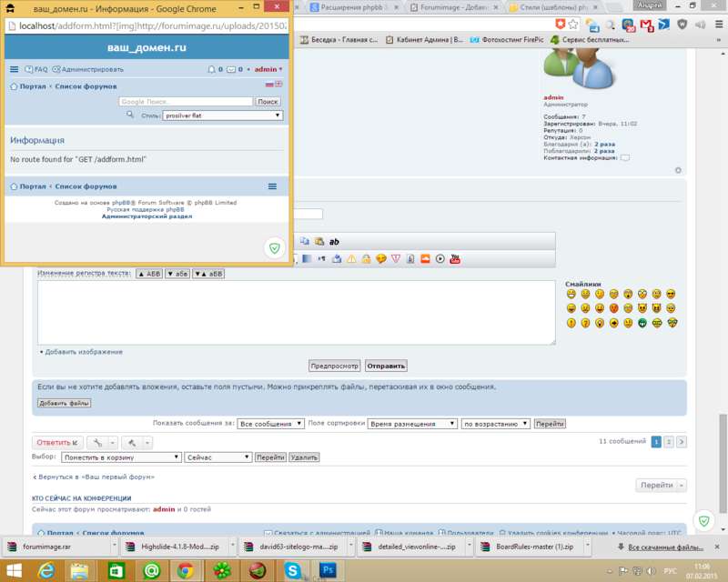
Task: Click the SoundCloud BBCode icon in editor toolbar
Action: [x=425, y=259]
